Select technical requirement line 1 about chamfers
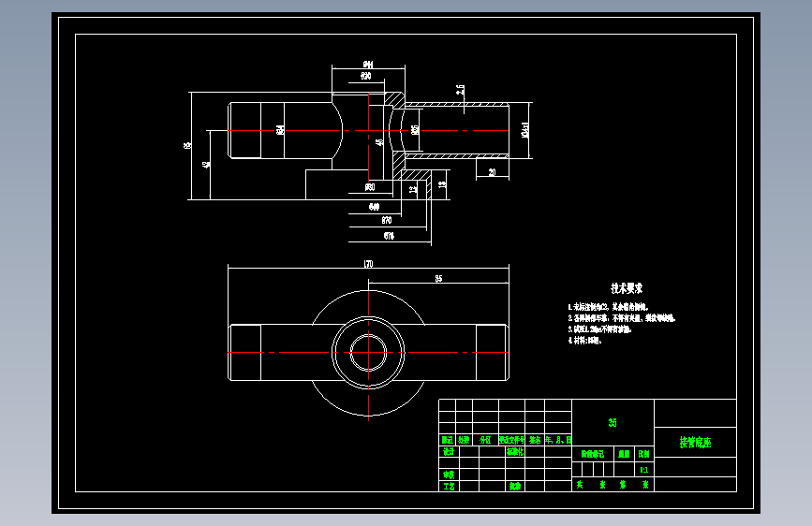This screenshot has width=812, height=526. pos(608,306)
